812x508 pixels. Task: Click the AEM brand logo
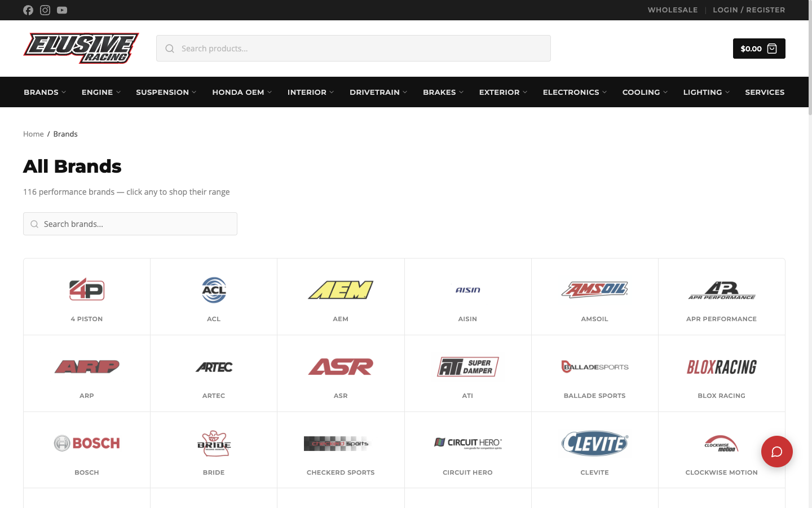(341, 290)
